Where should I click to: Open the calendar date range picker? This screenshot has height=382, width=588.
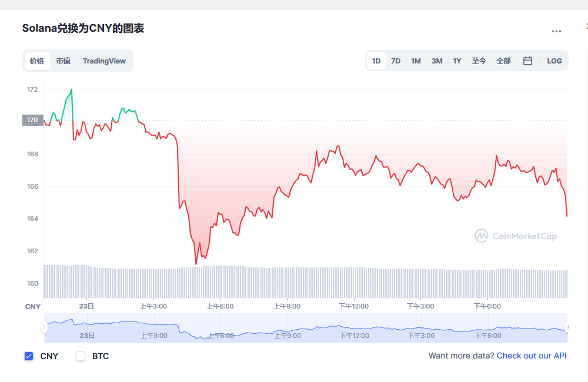[527, 61]
